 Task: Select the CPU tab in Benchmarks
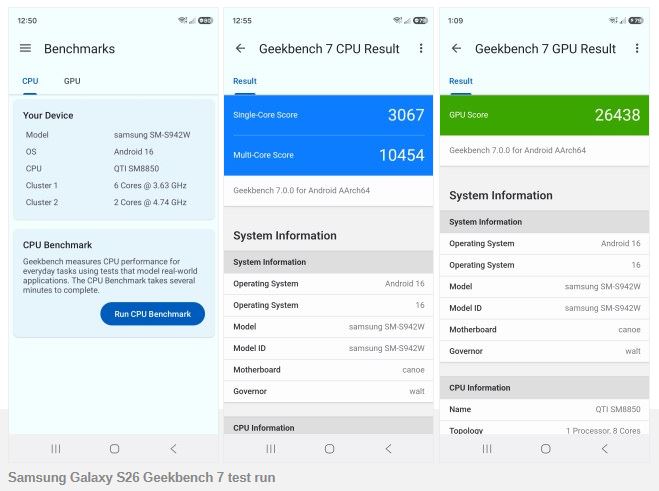coord(30,81)
